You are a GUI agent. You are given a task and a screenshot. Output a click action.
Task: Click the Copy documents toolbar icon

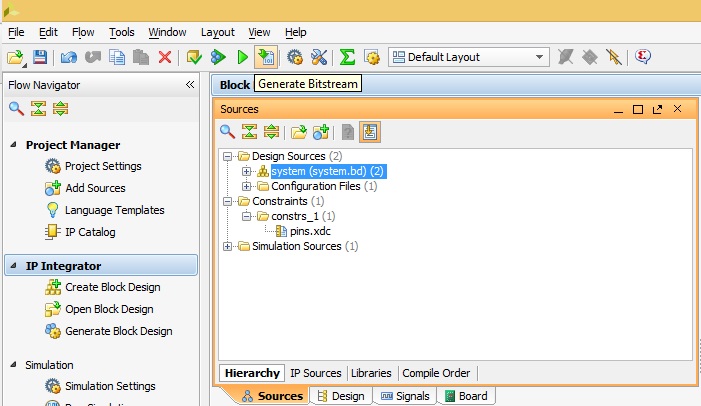tap(117, 57)
